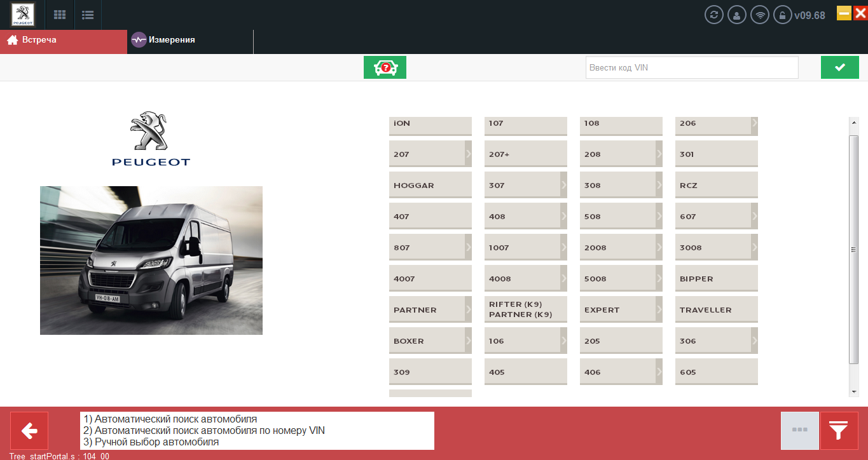This screenshot has height=460, width=868.
Task: Start automatic vehicle search with green car icon
Action: tap(385, 67)
